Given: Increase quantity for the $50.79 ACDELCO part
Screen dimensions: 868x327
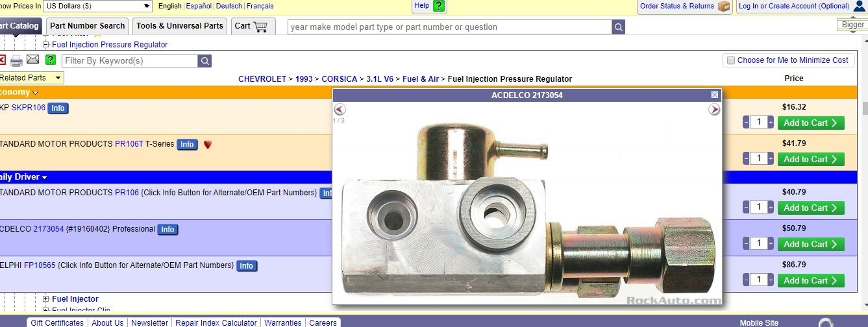Looking at the screenshot, I should (x=771, y=244).
